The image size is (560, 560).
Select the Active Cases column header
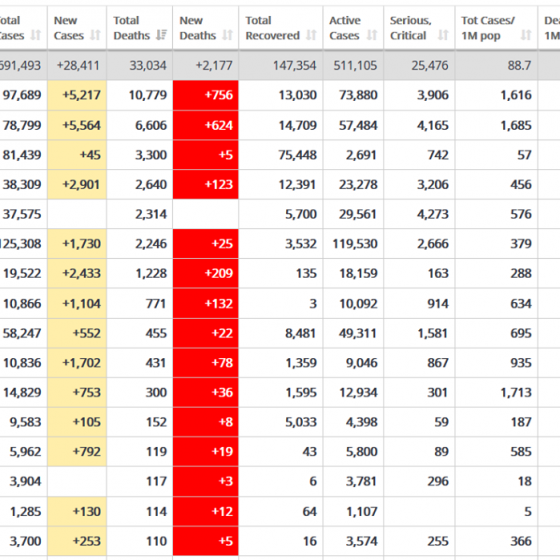tap(354, 28)
